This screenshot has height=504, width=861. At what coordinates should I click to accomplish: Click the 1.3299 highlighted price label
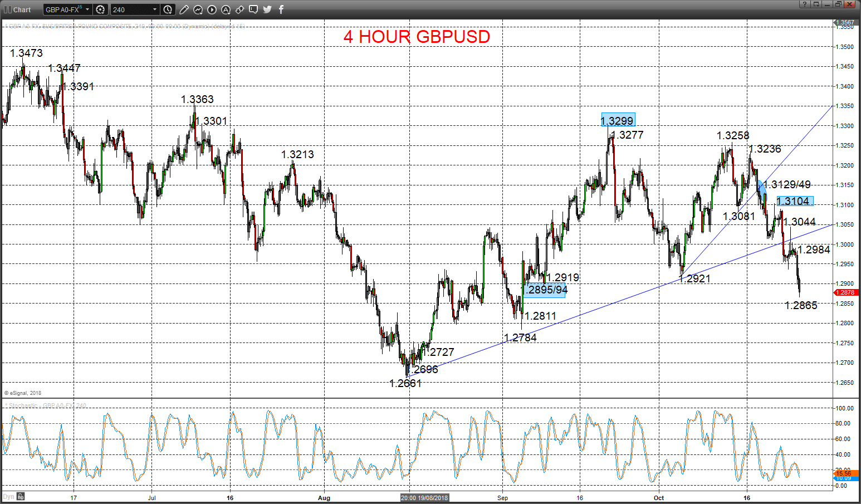coord(618,120)
